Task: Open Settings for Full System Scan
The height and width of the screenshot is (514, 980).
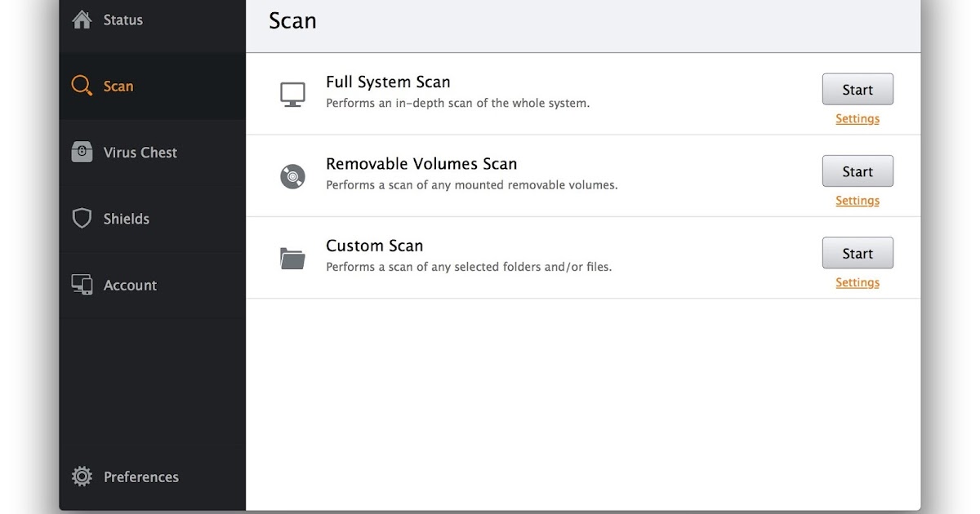Action: pos(857,119)
